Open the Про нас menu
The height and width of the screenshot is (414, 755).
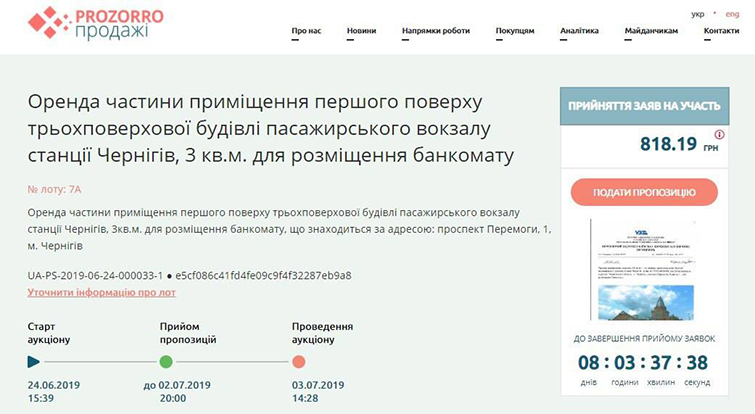[x=306, y=31]
